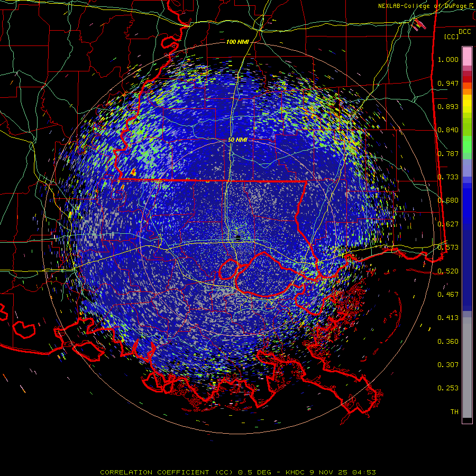The image size is (476, 476).
Task: Click the 0.893 legend value
Action: pyautogui.click(x=448, y=106)
